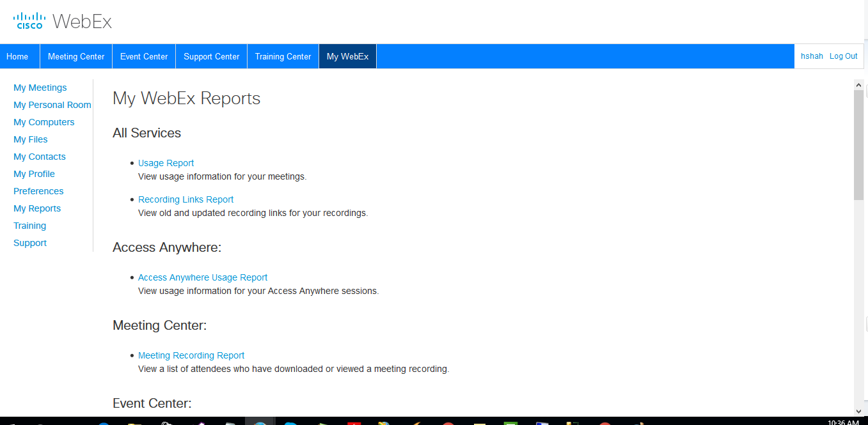View My Profile from the sidebar
Viewport: 868px width, 425px height.
(x=34, y=173)
